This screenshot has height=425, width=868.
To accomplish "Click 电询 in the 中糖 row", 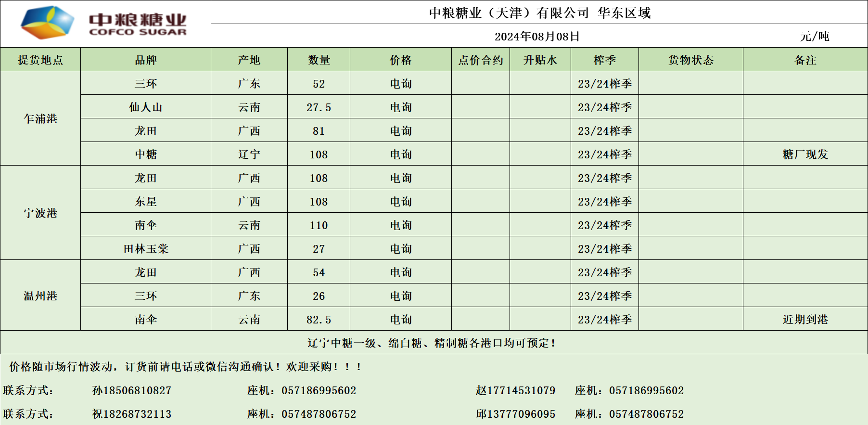I will (x=401, y=155).
